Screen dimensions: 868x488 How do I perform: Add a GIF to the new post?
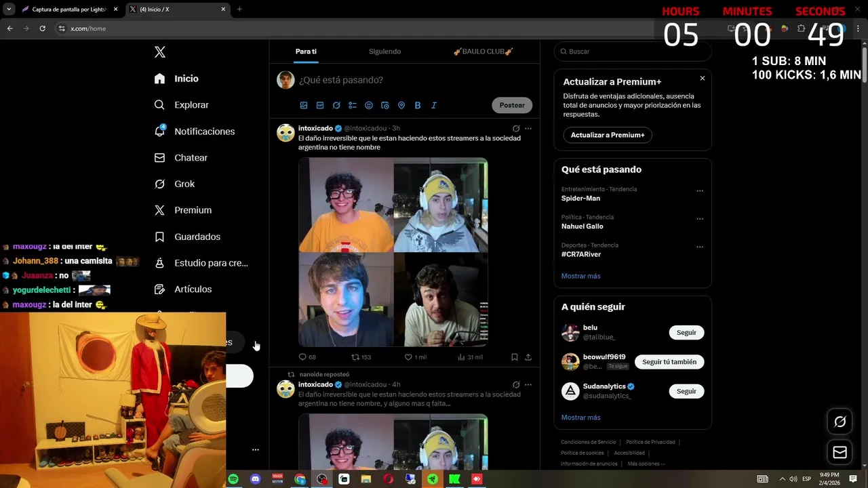[320, 105]
